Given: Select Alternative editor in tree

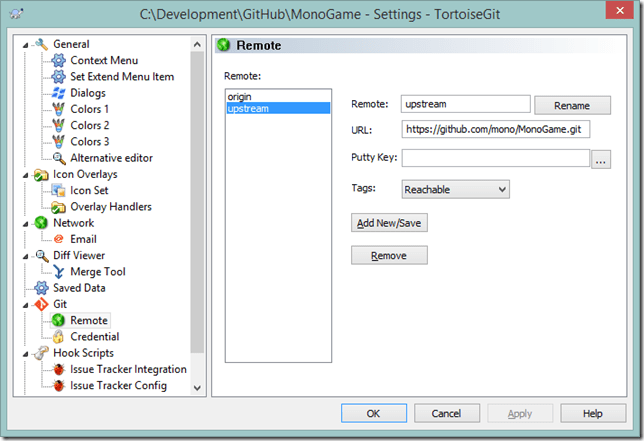Looking at the screenshot, I should pyautogui.click(x=111, y=158).
